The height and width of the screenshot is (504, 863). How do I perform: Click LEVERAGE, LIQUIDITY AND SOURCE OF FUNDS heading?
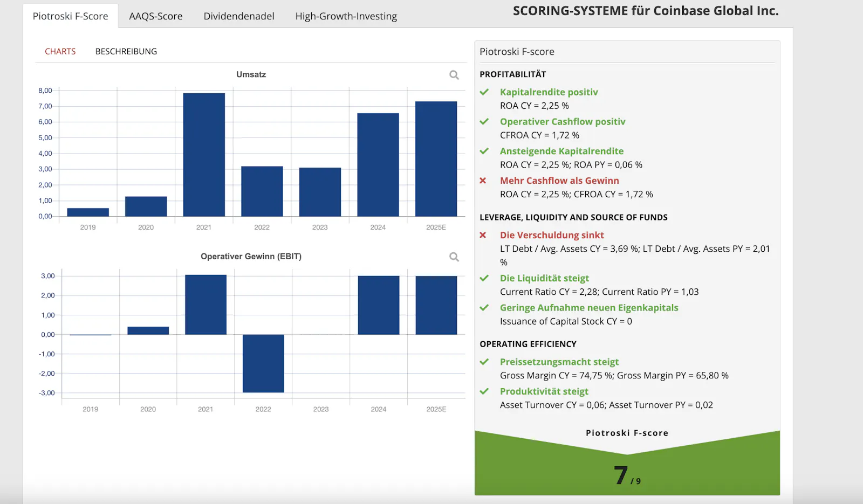[574, 217]
